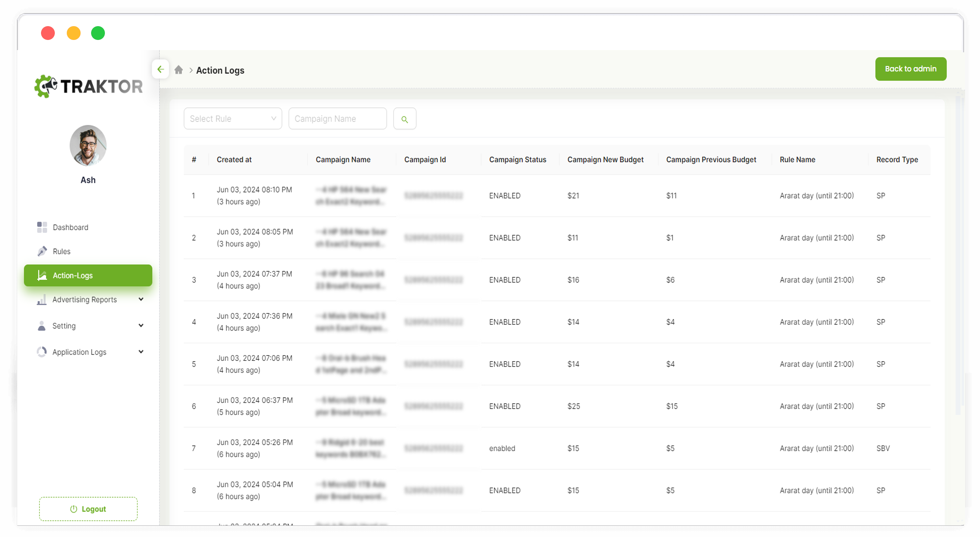Open the Select Rule dropdown
This screenshot has height=537, width=980.
coord(233,119)
